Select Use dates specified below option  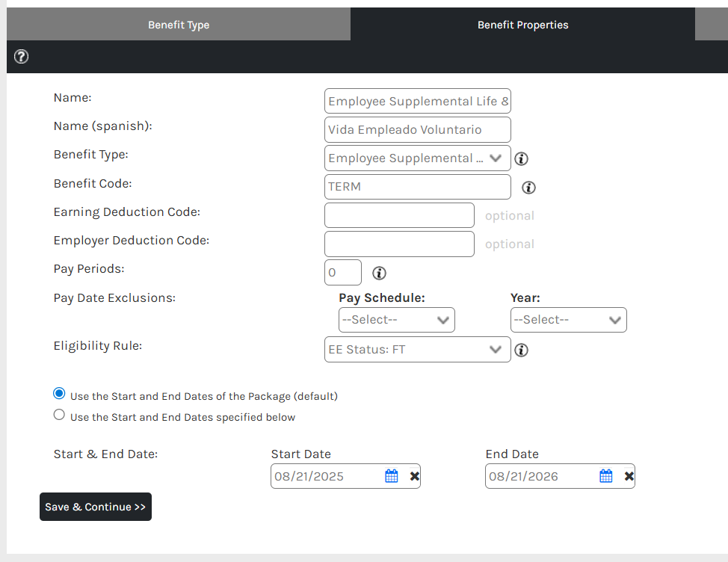coord(59,415)
